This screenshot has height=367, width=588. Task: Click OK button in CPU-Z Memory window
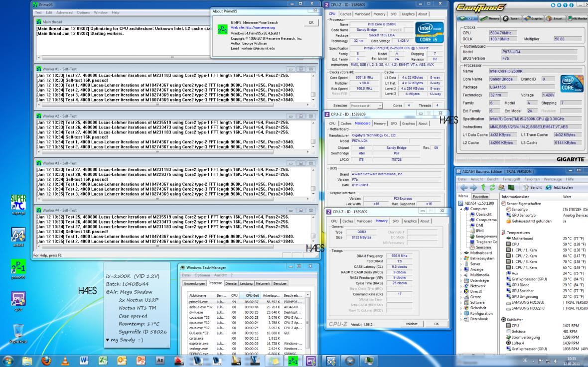point(437,324)
